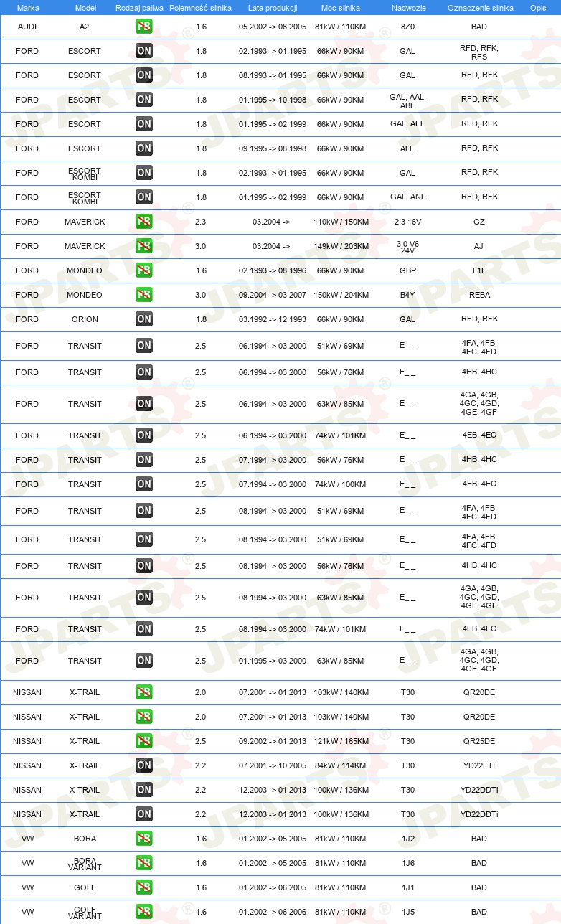Screen dimensions: 561x924
Task: Click the Lata produkcji column header
Action: click(273, 8)
